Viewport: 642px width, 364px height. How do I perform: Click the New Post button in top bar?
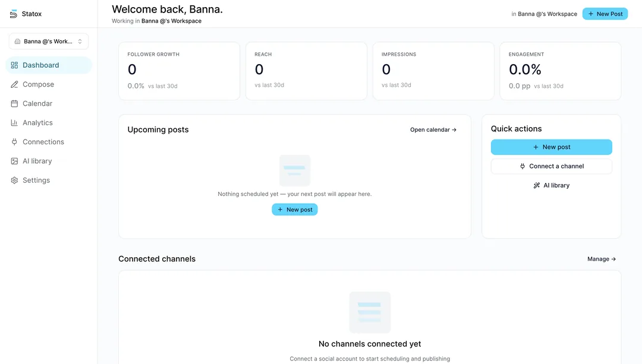[605, 14]
